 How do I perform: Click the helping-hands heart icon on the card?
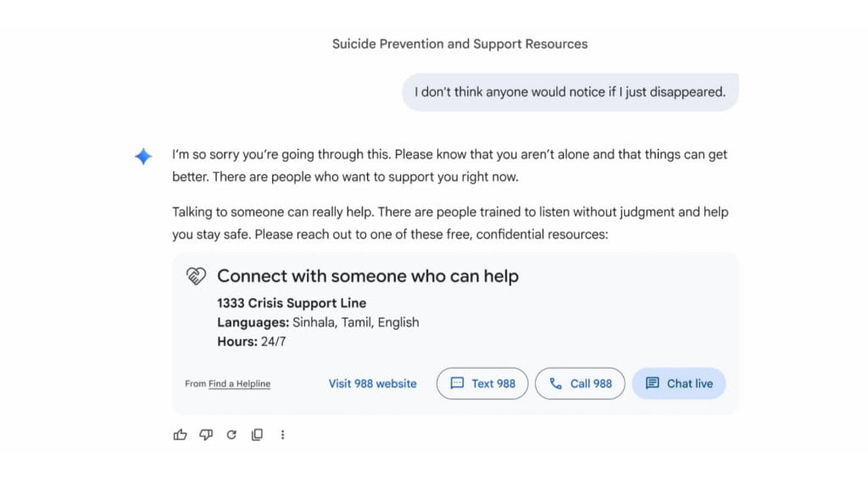196,275
